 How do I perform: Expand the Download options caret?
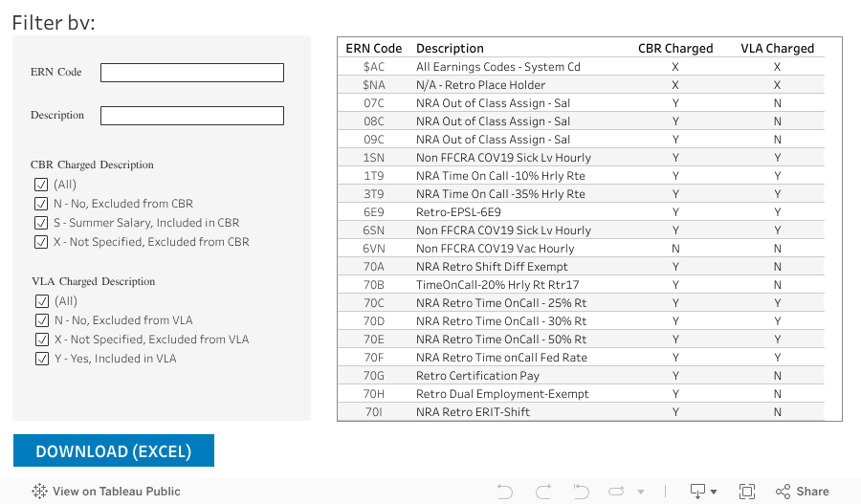pos(714,492)
